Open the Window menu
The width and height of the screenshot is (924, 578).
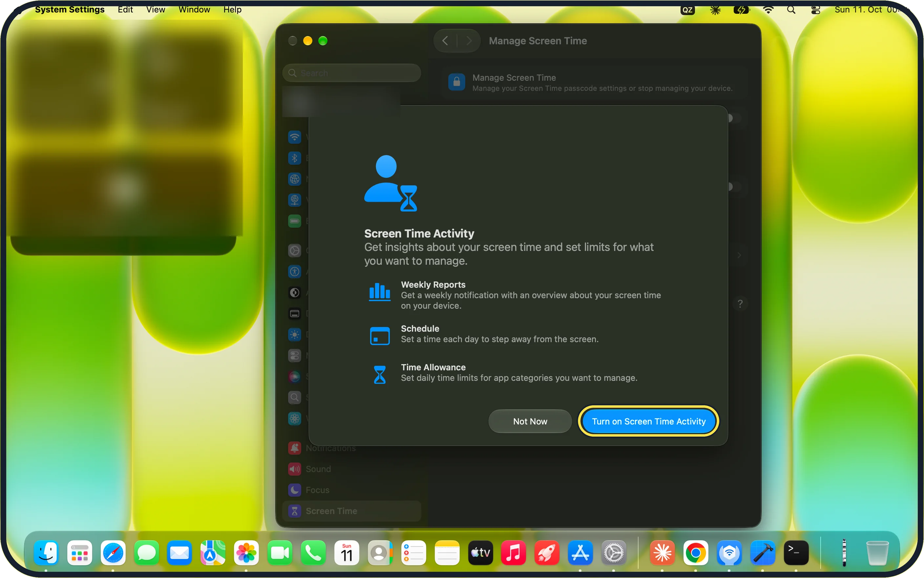[194, 10]
